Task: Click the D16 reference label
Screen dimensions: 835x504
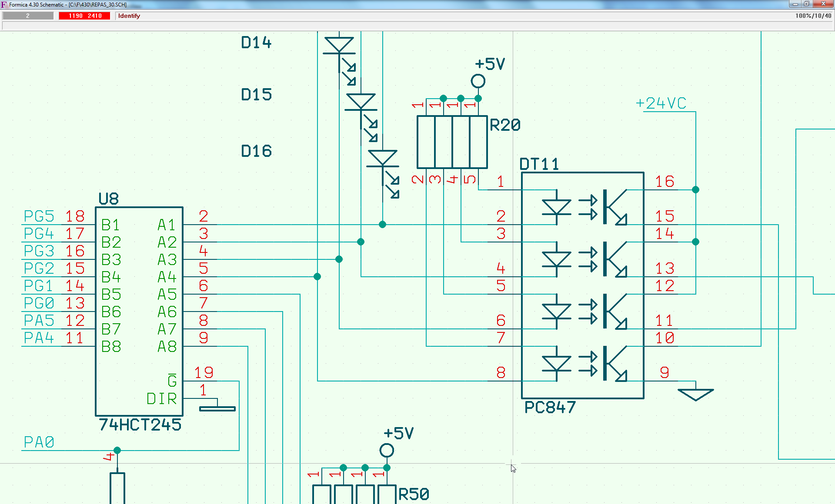Action: (x=256, y=151)
